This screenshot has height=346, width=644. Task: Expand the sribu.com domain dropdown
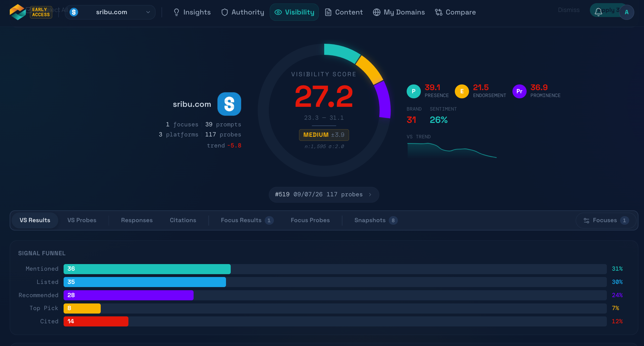(110, 12)
